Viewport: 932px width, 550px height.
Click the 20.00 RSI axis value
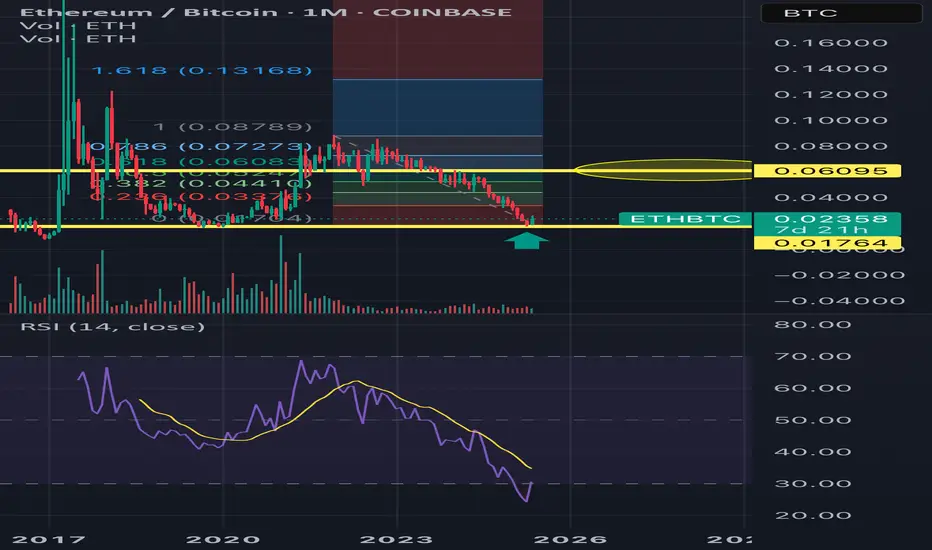tap(813, 516)
